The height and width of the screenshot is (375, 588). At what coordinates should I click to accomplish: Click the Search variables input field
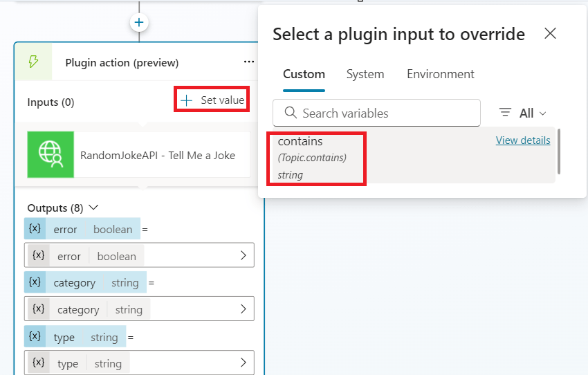pos(385,113)
